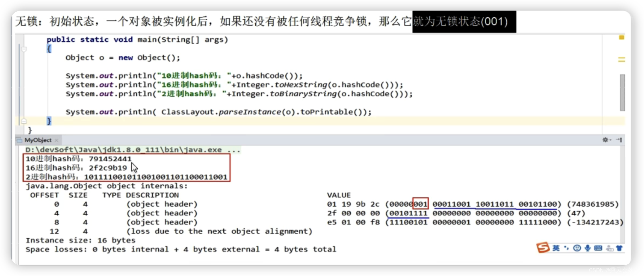Activate IME voice input microphone
The height and width of the screenshot is (276, 644).
pos(588,248)
